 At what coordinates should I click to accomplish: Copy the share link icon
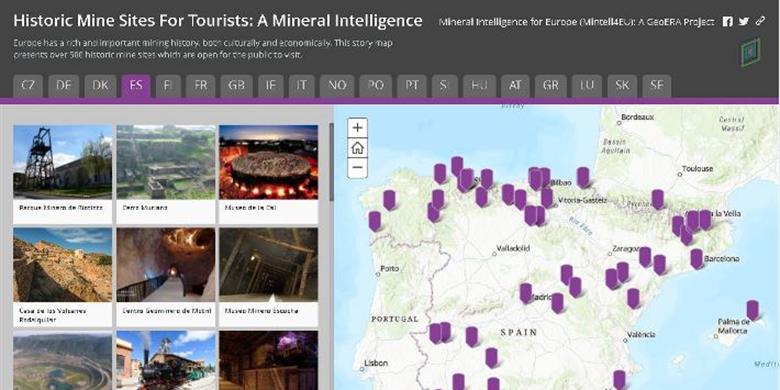pyautogui.click(x=760, y=21)
